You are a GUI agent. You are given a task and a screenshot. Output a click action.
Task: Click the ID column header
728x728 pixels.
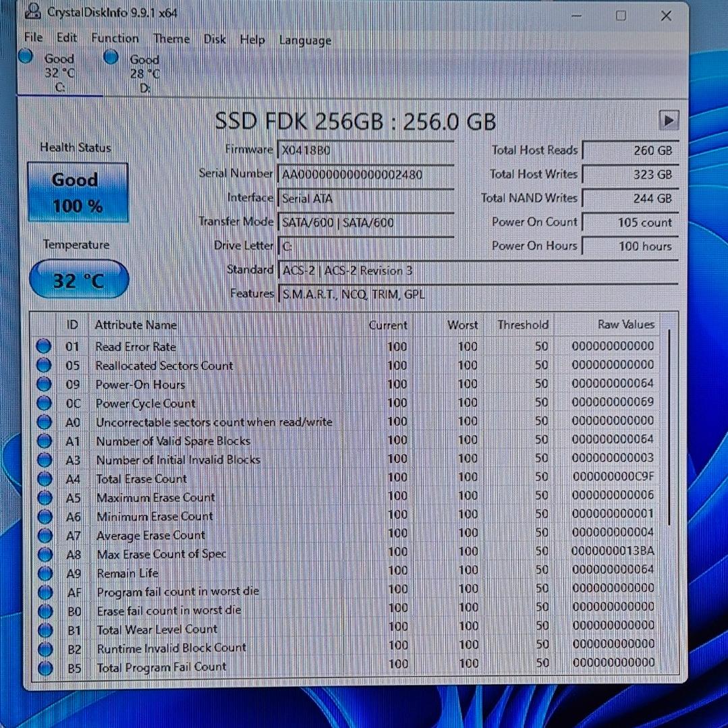coord(72,325)
